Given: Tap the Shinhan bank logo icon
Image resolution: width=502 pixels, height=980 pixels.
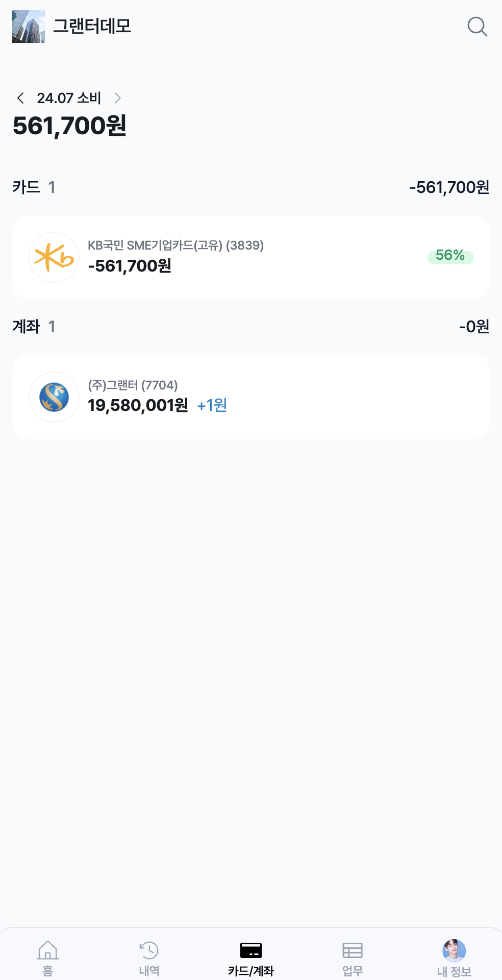Looking at the screenshot, I should (x=54, y=397).
